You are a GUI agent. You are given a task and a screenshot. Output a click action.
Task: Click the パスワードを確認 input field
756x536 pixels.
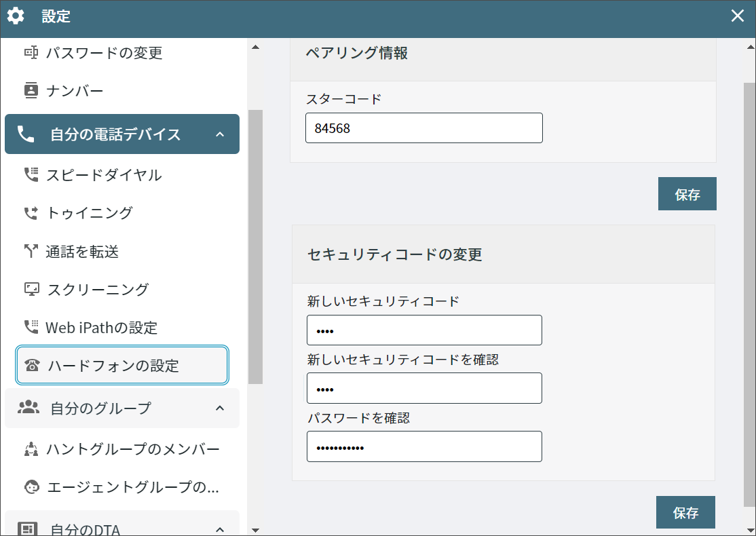[424, 446]
